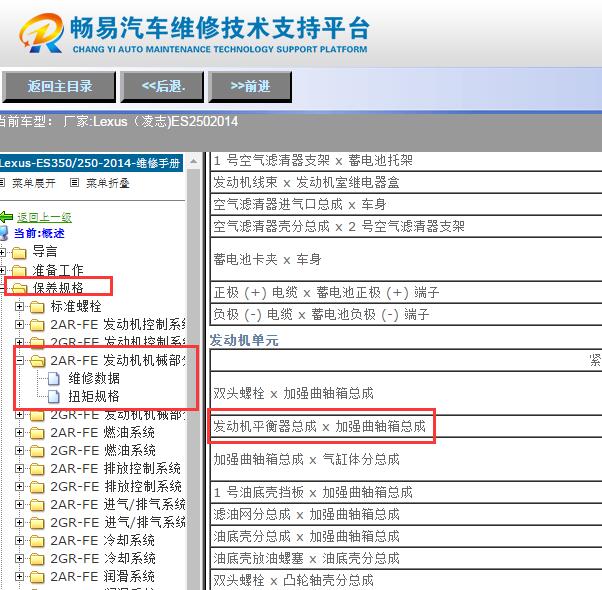
Task: Click the icon beside 菜单折叠
Action: coord(74,183)
